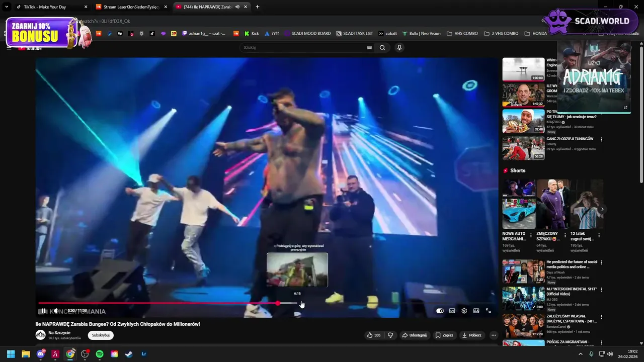
Task: Open MJ INTERCONTINENTAL SH!T video
Action: (x=523, y=299)
